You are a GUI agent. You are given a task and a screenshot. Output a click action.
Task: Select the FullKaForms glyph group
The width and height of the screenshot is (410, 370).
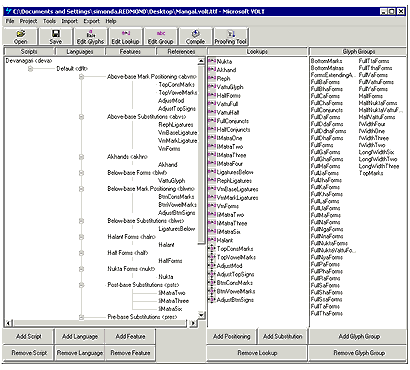325,187
